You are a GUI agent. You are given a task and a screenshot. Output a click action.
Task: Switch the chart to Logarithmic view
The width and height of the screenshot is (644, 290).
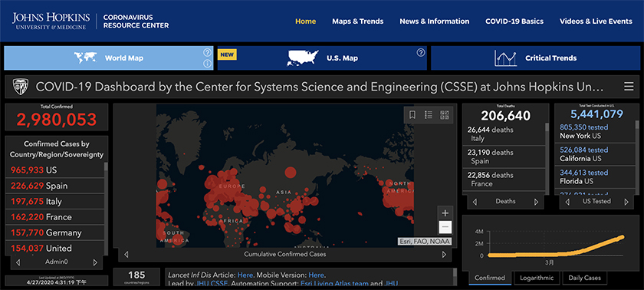pos(537,278)
